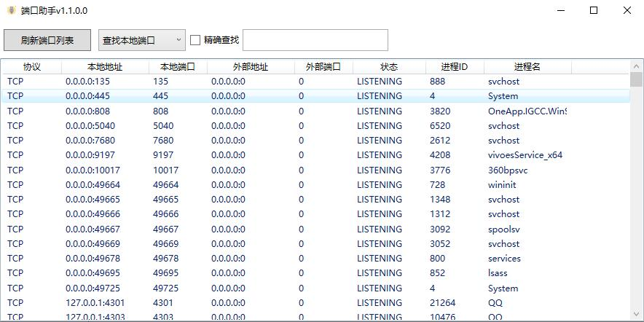
Task: Maximize the 端口助手 window
Action: (594, 11)
